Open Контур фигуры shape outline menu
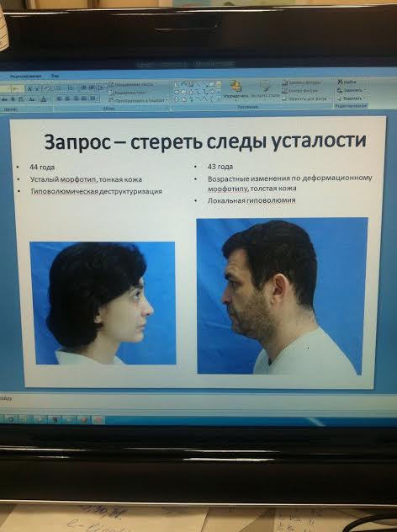 click(300, 91)
